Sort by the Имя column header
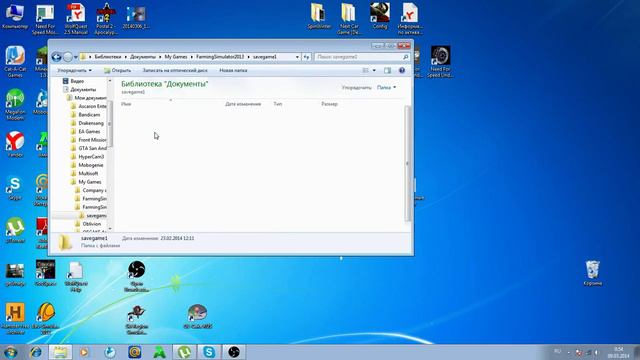Image resolution: width=640 pixels, height=360 pixels. click(126, 104)
